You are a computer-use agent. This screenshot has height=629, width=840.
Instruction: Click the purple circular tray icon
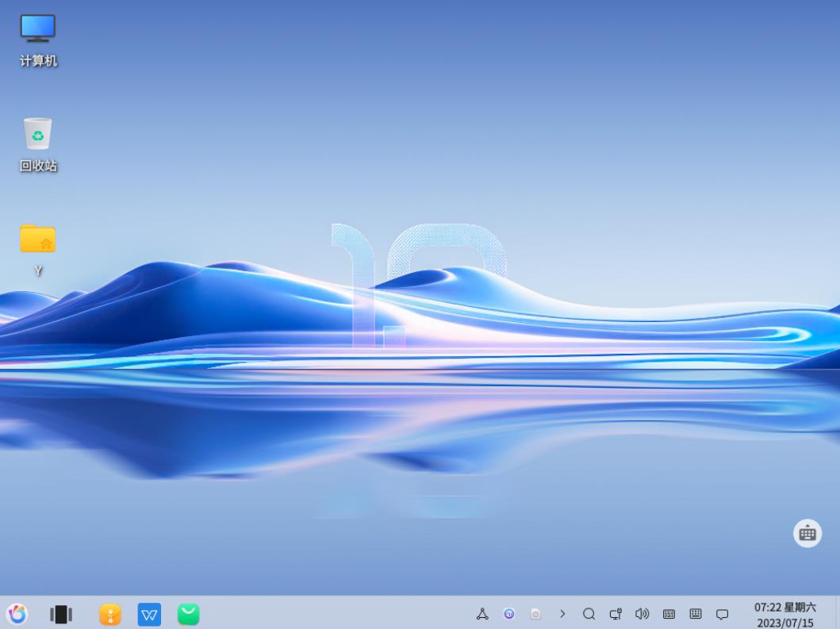(x=509, y=614)
